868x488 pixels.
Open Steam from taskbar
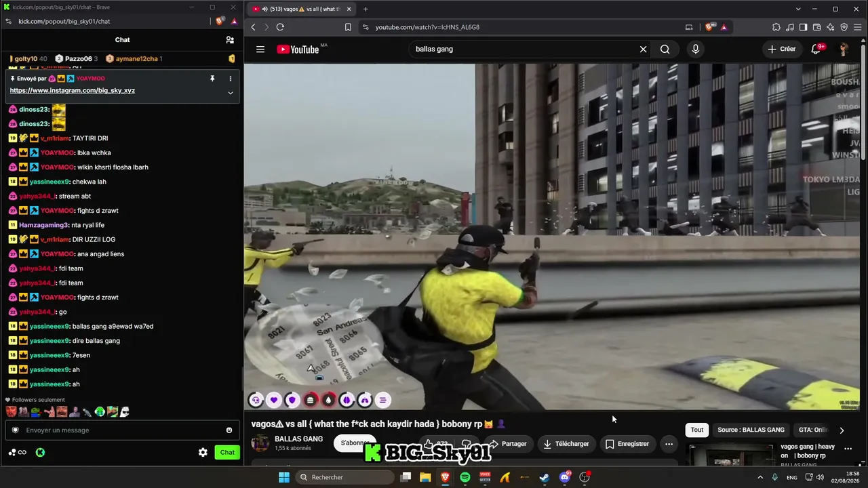[x=545, y=477]
